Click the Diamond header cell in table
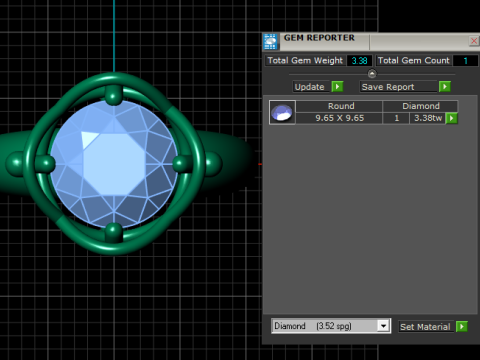This screenshot has height=360, width=480. (x=421, y=106)
